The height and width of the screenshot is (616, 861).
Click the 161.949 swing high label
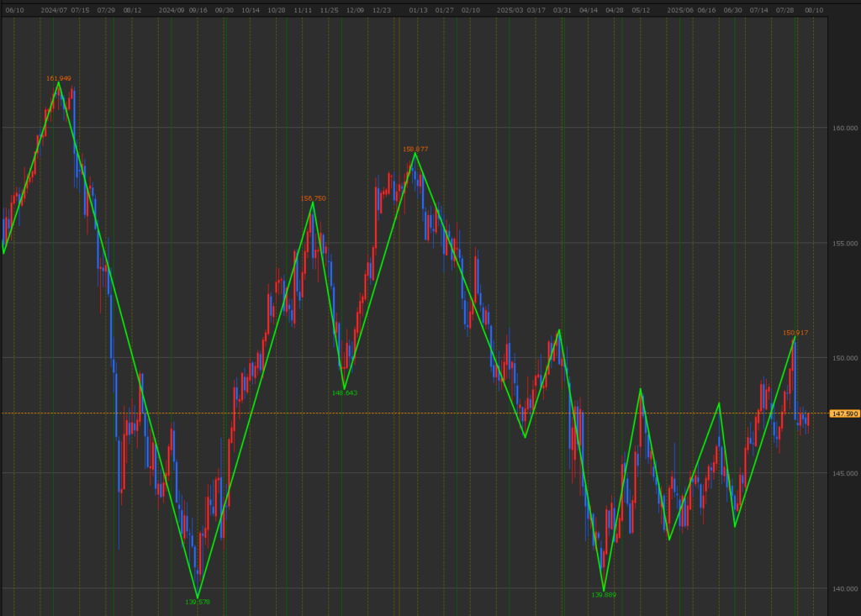[59, 78]
